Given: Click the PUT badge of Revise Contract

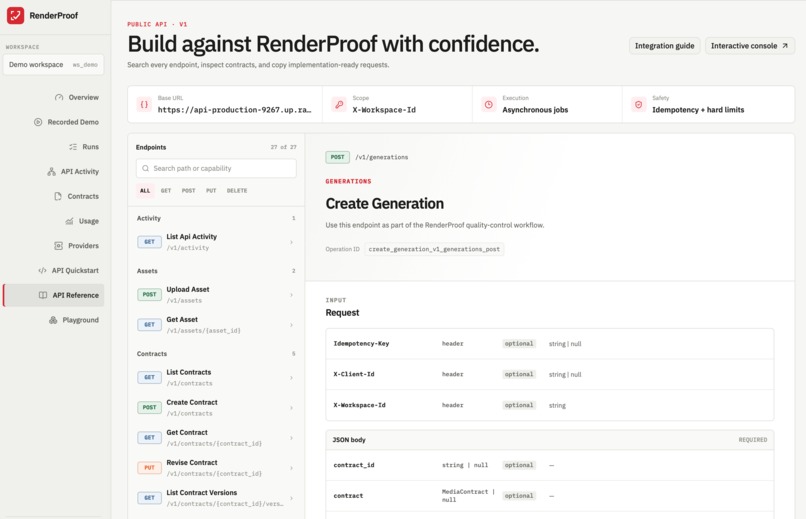Looking at the screenshot, I should [149, 468].
